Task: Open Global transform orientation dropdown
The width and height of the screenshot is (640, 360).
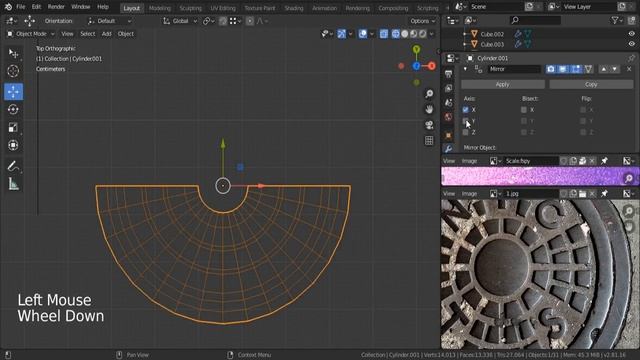Action: [180, 21]
